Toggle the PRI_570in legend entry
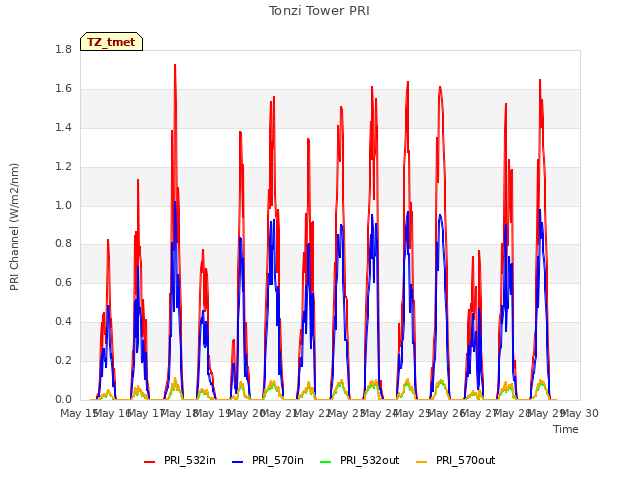 268,460
